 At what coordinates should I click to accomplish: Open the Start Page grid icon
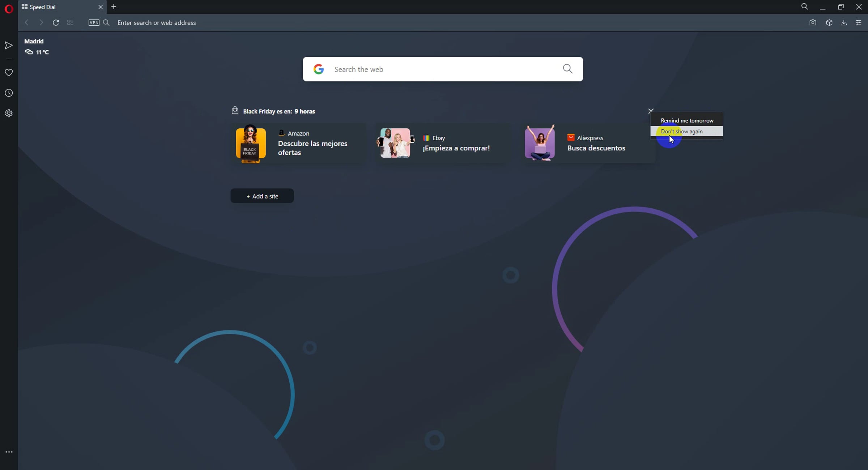pyautogui.click(x=71, y=22)
